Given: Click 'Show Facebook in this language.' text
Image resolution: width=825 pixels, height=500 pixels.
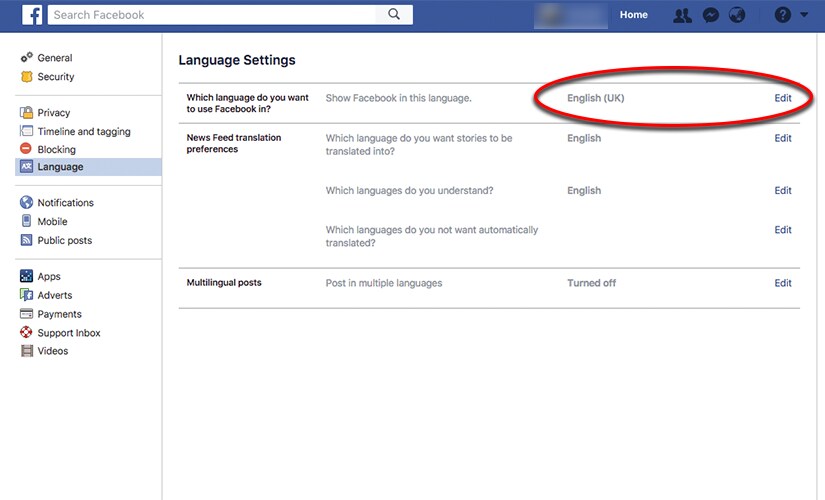Looking at the screenshot, I should (x=398, y=98).
